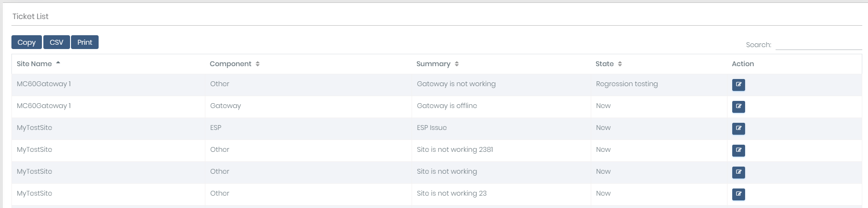868x208 pixels.
Task: Copy the ticket list to clipboard
Action: coord(27,42)
